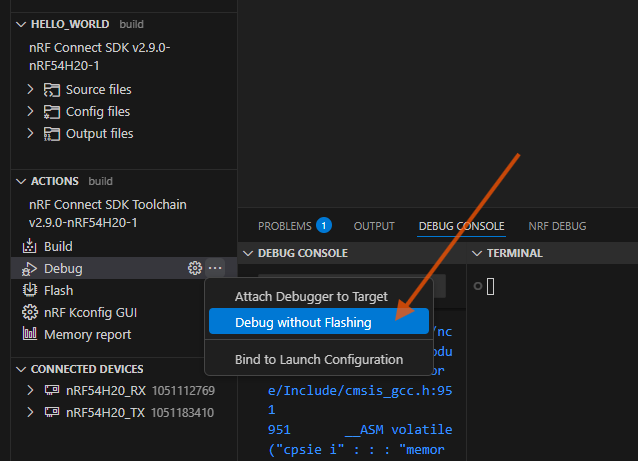
Task: Open Debug more actions ellipsis
Action: pos(215,268)
